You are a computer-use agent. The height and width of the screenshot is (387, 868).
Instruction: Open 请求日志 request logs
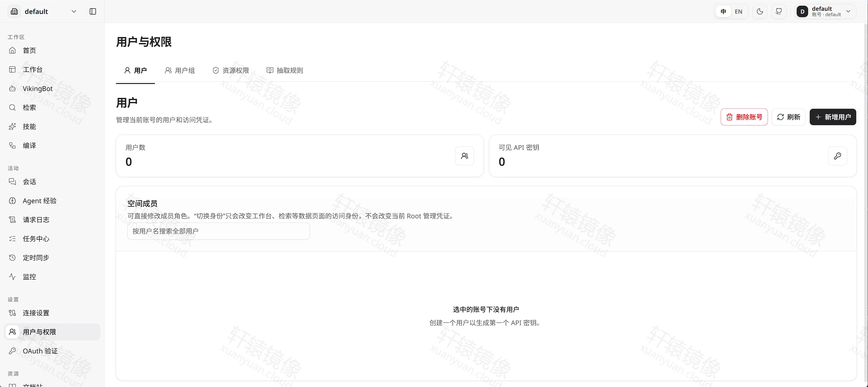52,220
